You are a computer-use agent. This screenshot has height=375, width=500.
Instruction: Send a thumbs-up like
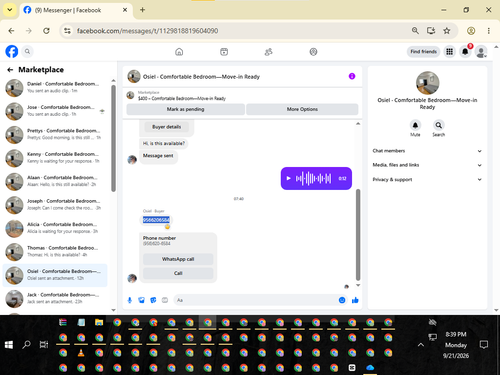click(355, 300)
